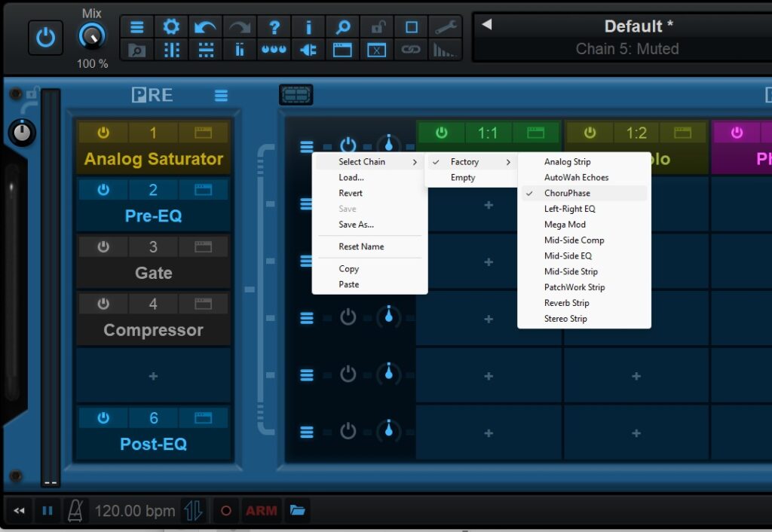Toggle the metronome icon
The height and width of the screenshot is (532, 772).
(75, 511)
